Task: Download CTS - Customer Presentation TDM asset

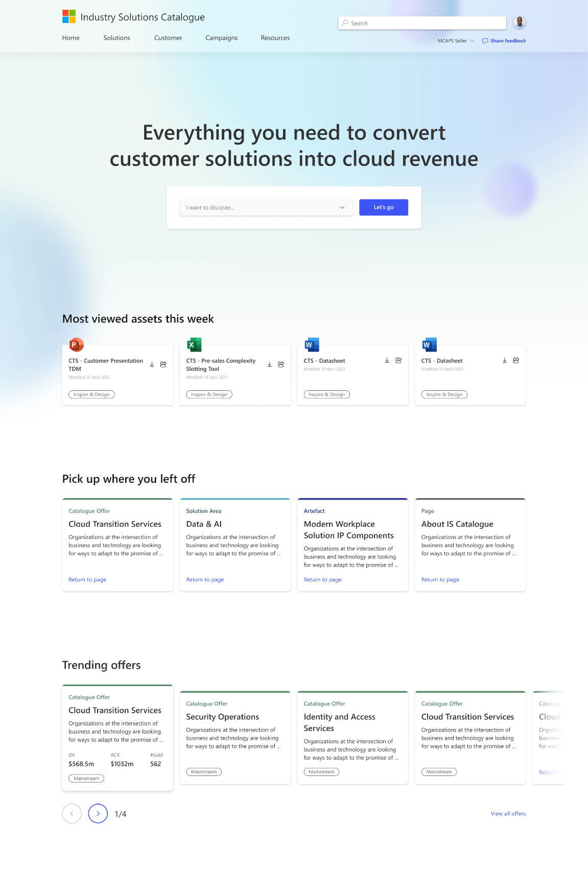Action: click(152, 364)
